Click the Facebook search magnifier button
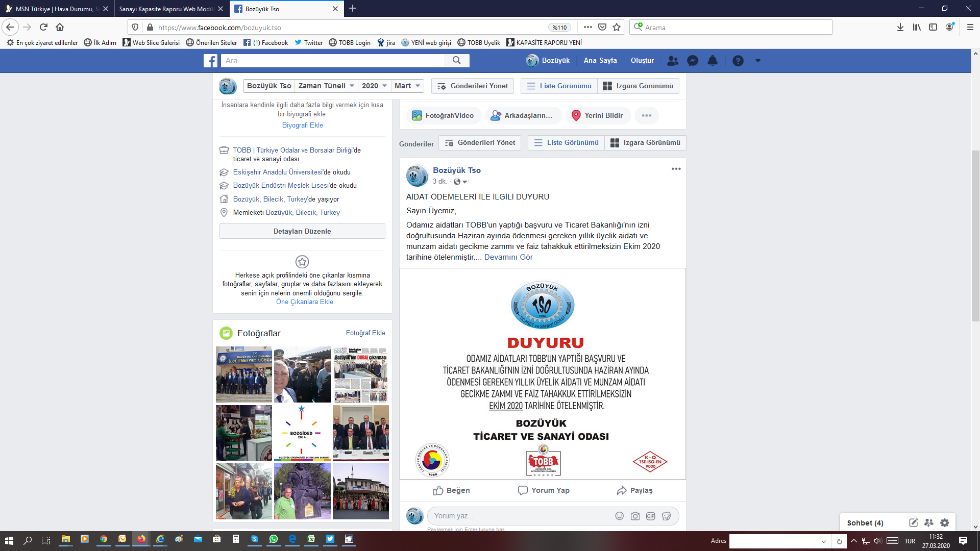 click(457, 60)
